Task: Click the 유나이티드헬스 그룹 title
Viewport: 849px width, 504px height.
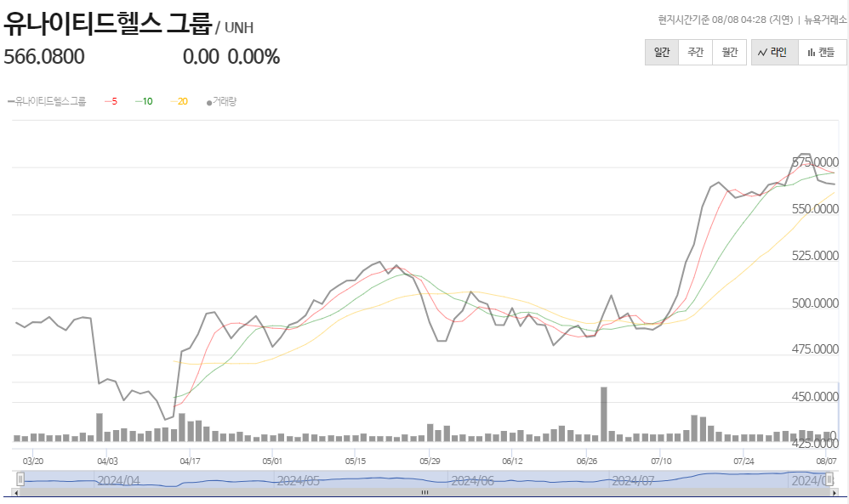Action: [107, 23]
